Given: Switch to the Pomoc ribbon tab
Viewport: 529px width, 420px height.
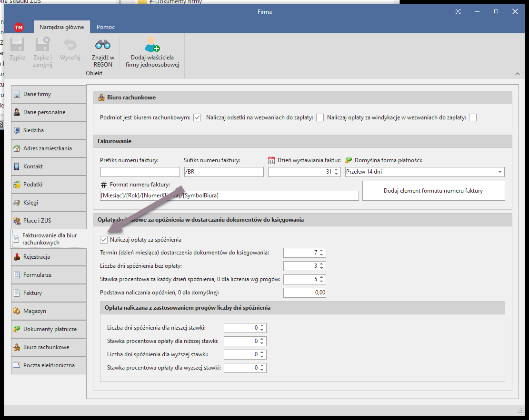Looking at the screenshot, I should 105,27.
